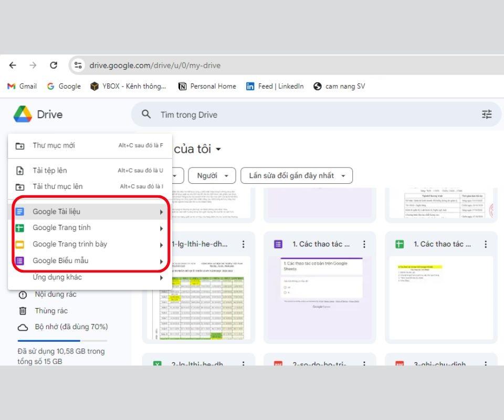The image size is (504, 420).
Task: Select Thư mục mới menu item
Action: pos(54,145)
